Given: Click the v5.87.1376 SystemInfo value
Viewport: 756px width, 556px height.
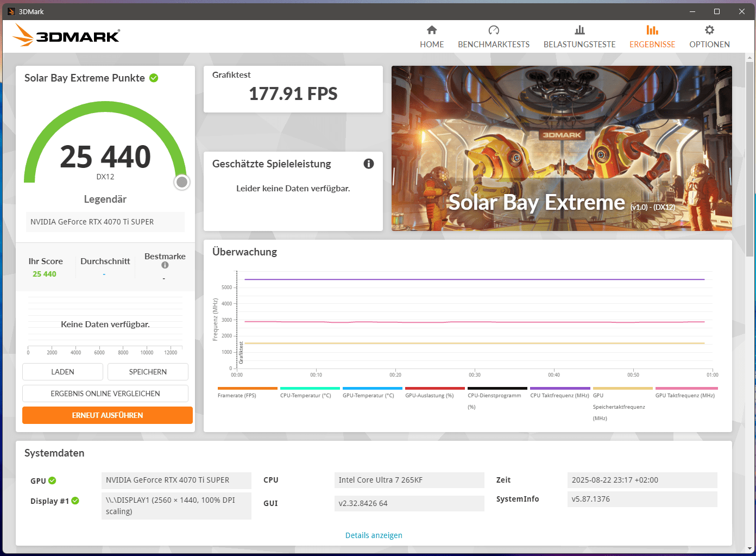Looking at the screenshot, I should (642, 499).
